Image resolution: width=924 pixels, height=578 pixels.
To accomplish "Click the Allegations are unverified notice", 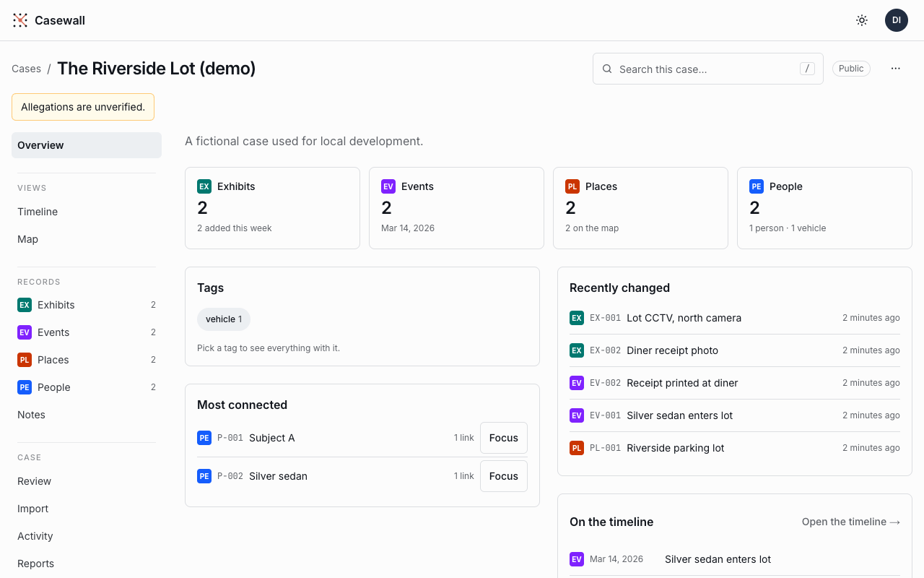I will (x=83, y=107).
